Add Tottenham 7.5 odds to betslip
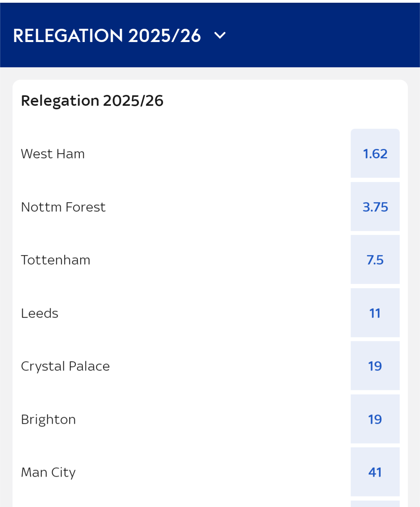 [375, 260]
